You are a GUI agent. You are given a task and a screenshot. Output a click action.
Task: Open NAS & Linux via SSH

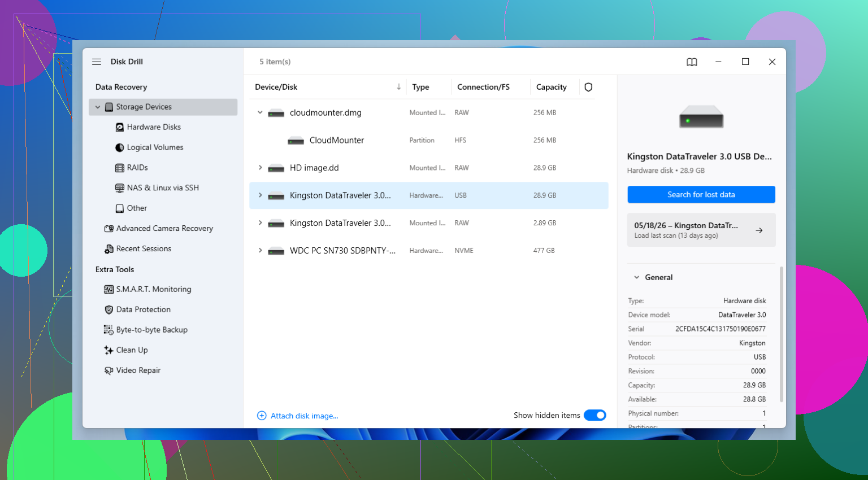point(163,188)
